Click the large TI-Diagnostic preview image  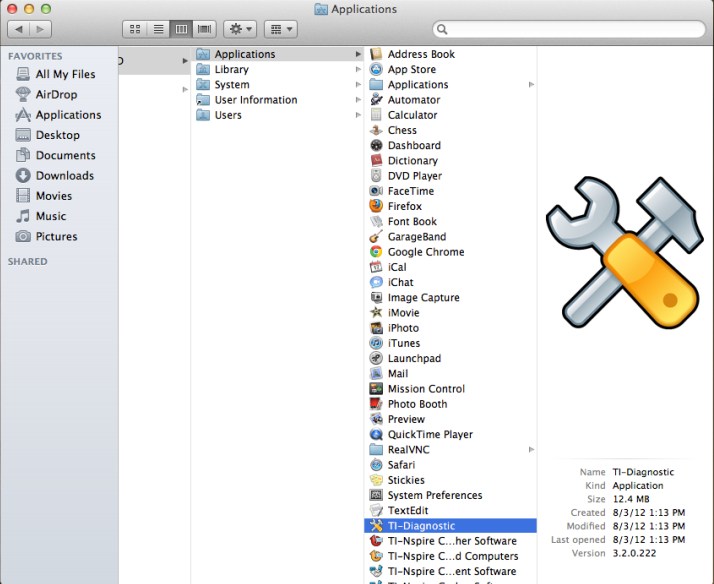(x=625, y=252)
